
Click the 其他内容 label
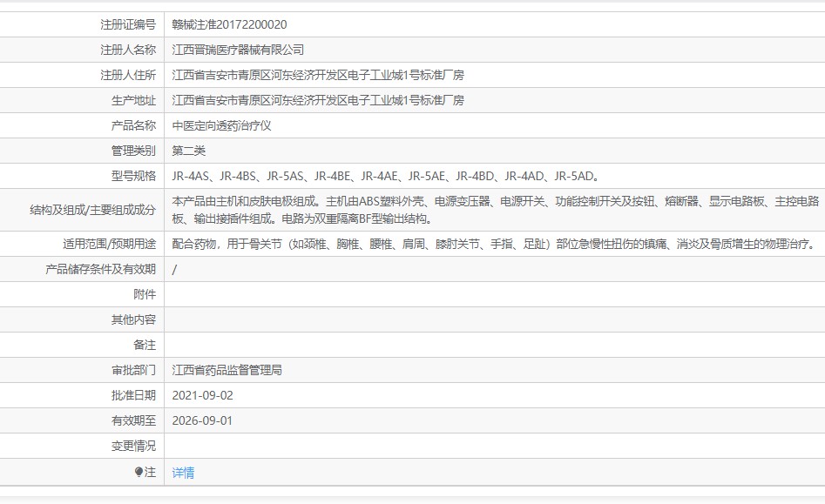click(x=133, y=319)
